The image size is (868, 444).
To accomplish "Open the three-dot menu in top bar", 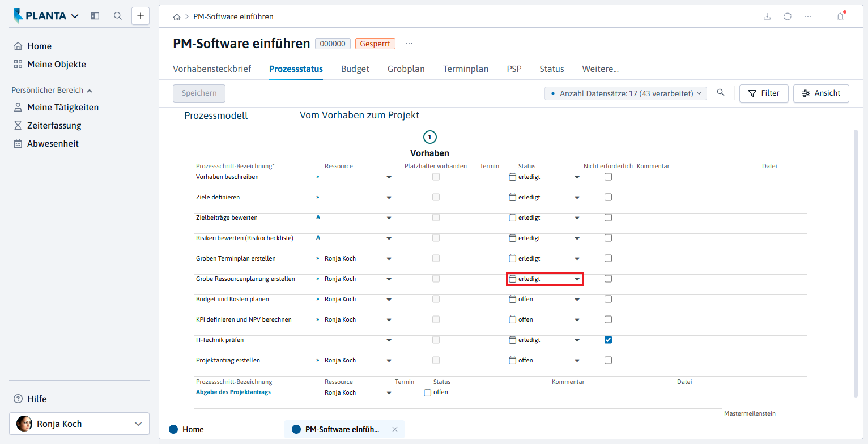I will [x=808, y=16].
